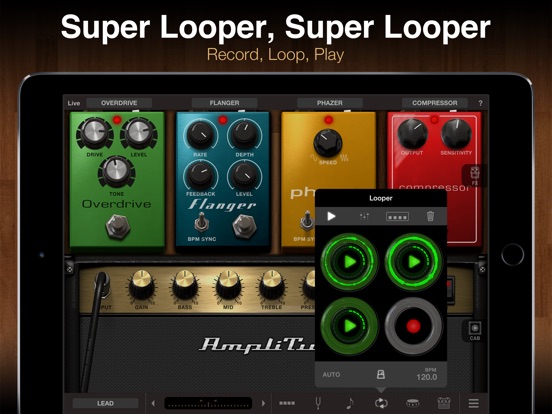
Task: Select the COMPRESSOR slot tab
Action: coord(435,103)
